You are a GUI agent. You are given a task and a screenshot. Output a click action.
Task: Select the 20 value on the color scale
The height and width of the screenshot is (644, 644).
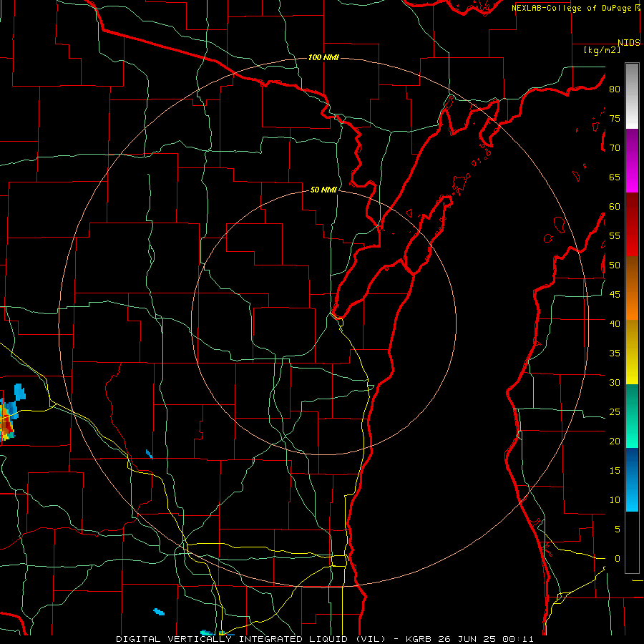coord(615,441)
